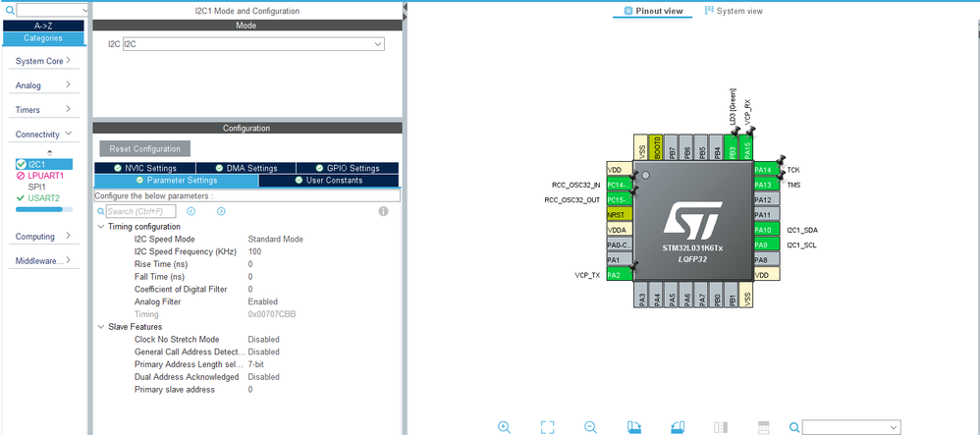This screenshot has height=435, width=980.
Task: Click Analog Filter Enabled value
Action: click(x=260, y=301)
